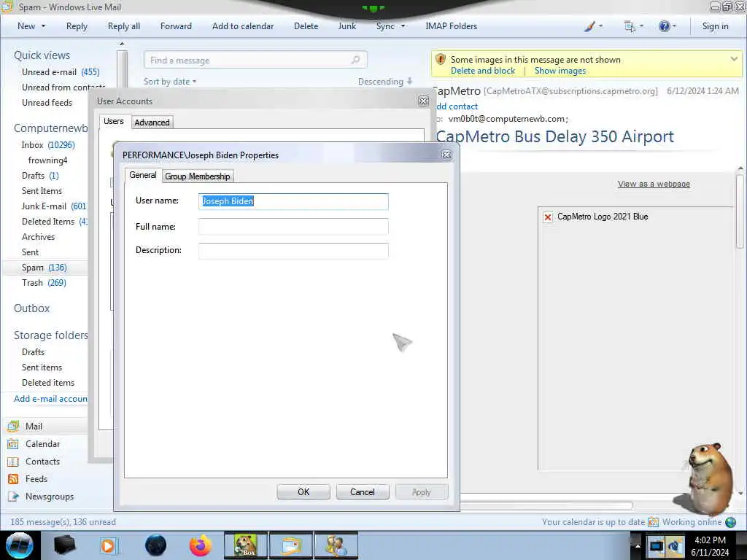
Task: Open the black box taskbar icon
Action: pos(64,545)
